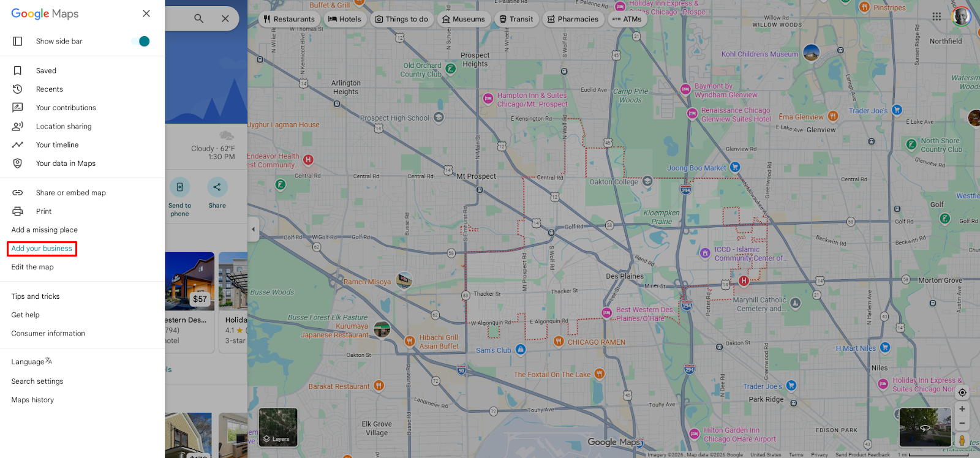Click ICCD Islamic Community Center pin
The width and height of the screenshot is (980, 458).
coord(705,252)
